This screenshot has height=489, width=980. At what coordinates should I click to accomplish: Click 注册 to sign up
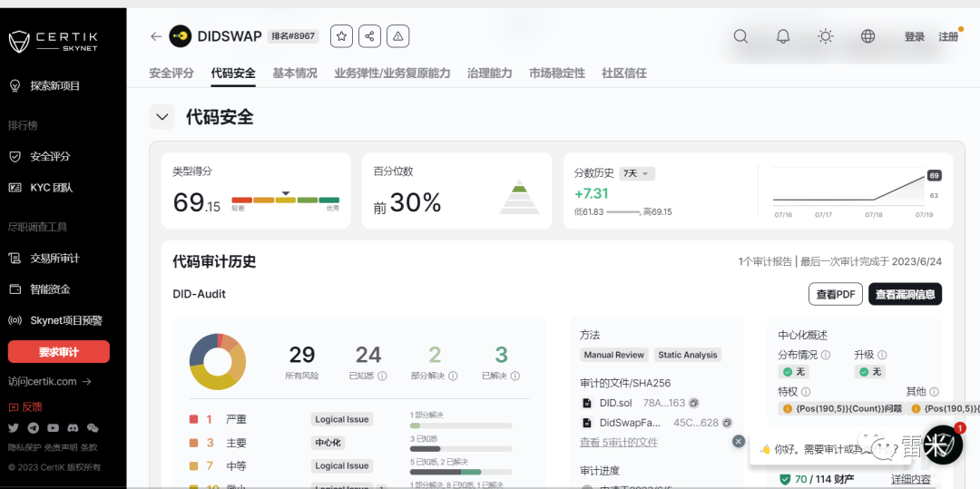coord(948,37)
